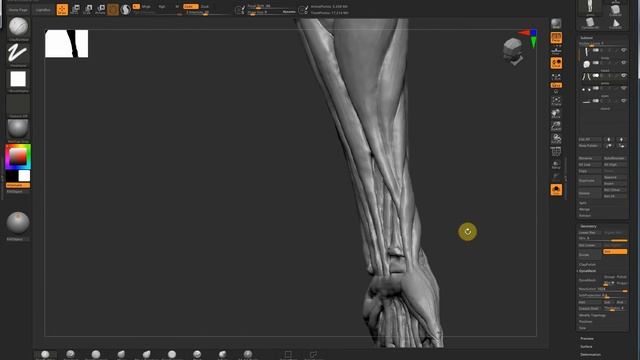Toggle the XYZ rotation orange button
The width and height of the screenshot is (640, 360).
click(556, 85)
